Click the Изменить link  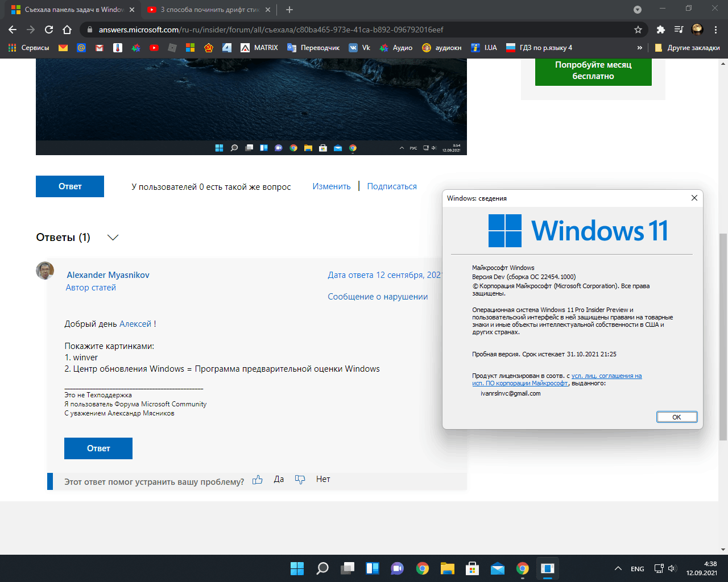coord(332,186)
